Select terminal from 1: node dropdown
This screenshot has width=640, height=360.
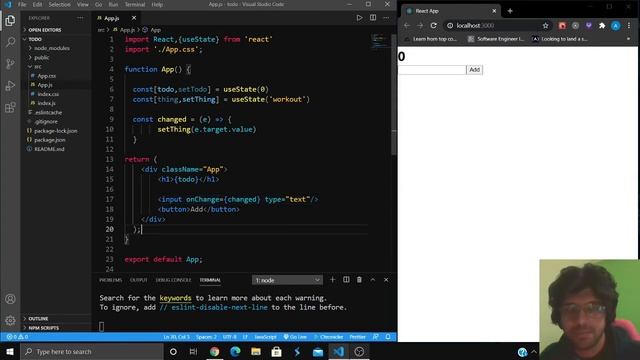coord(287,280)
